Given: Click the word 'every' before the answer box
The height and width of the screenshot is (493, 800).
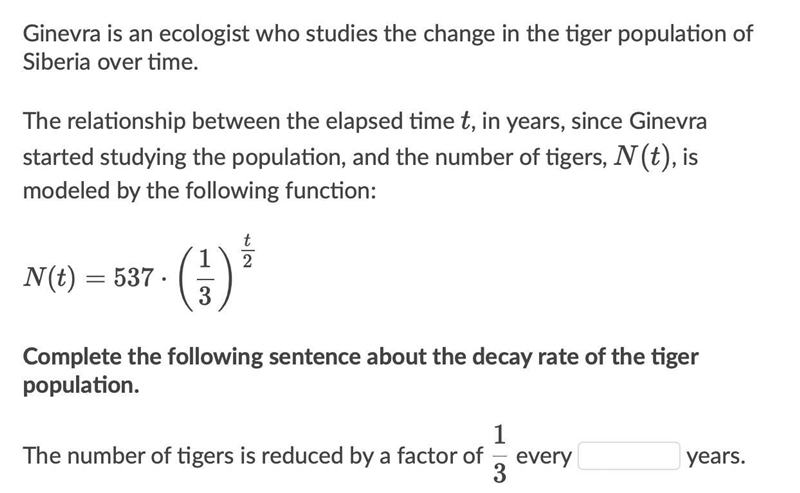Looking at the screenshot, I should pos(543,457).
